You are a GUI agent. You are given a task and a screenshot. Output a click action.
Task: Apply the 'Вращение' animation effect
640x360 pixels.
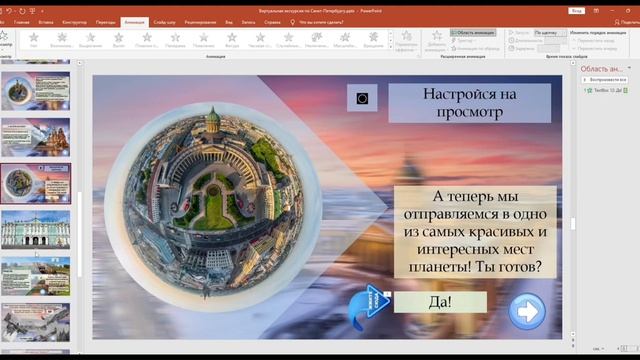coord(373,40)
